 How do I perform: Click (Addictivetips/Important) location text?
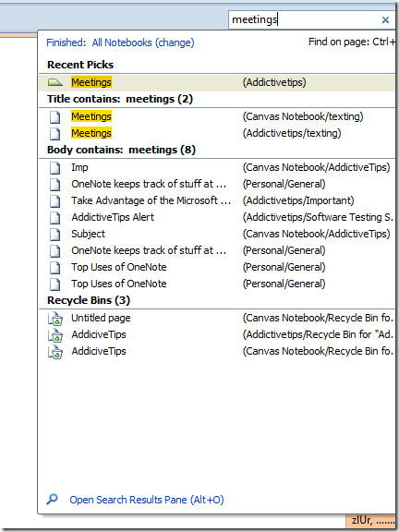coord(298,200)
